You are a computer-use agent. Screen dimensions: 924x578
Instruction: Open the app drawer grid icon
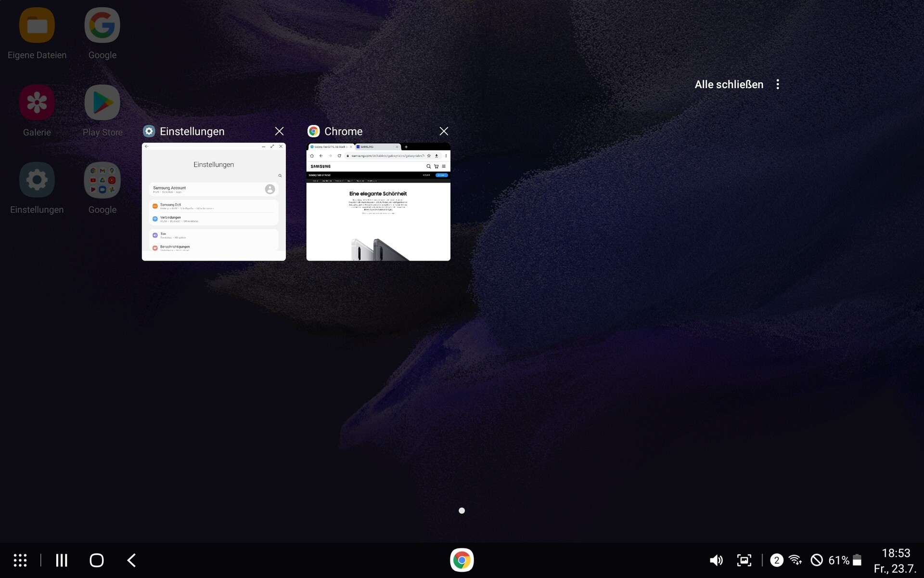pos(20,560)
